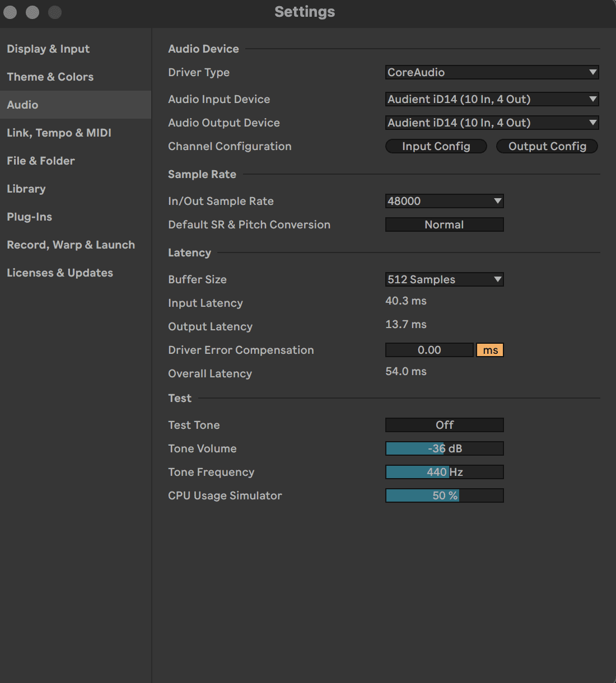Click the CPU Usage Simulator slider

click(444, 495)
